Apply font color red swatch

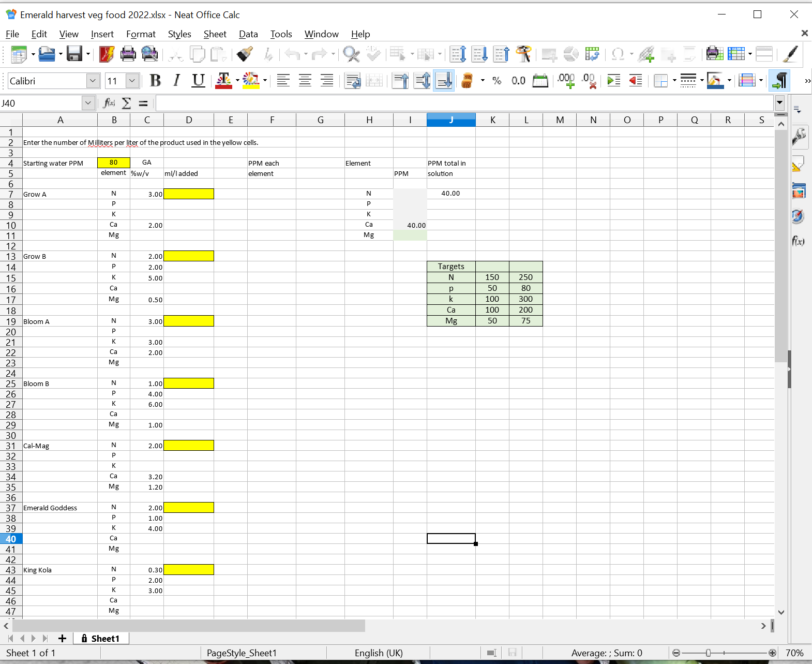[x=223, y=81]
